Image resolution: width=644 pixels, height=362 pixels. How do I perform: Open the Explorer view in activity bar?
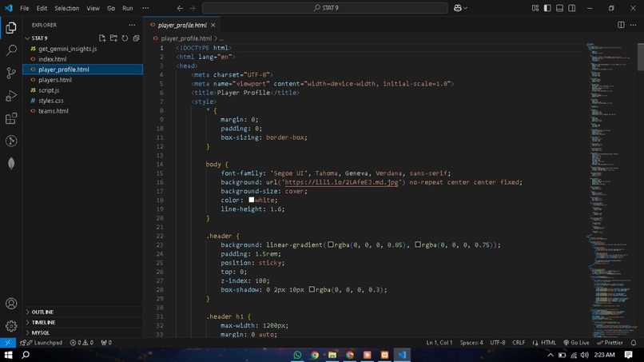pyautogui.click(x=11, y=27)
